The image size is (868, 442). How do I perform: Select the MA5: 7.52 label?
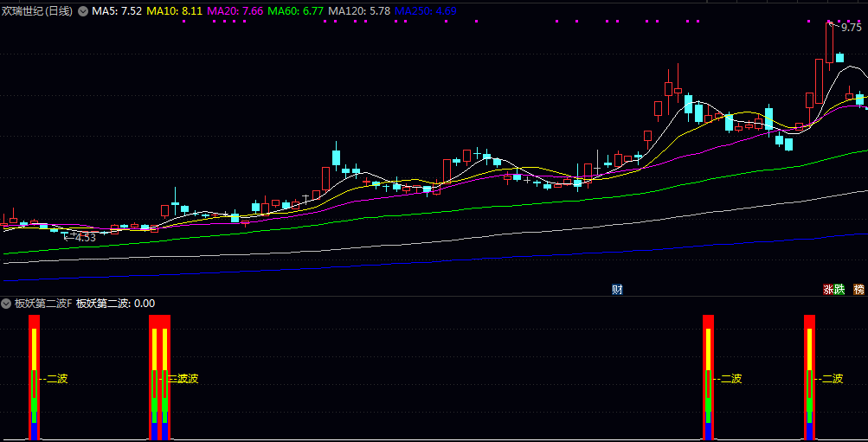[117, 10]
